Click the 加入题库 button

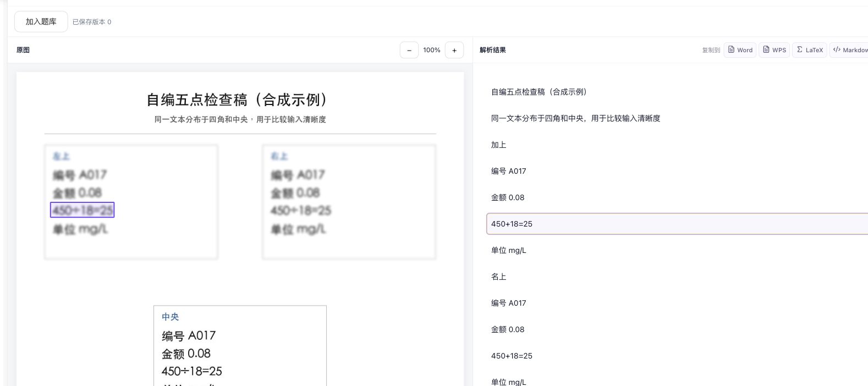41,21
